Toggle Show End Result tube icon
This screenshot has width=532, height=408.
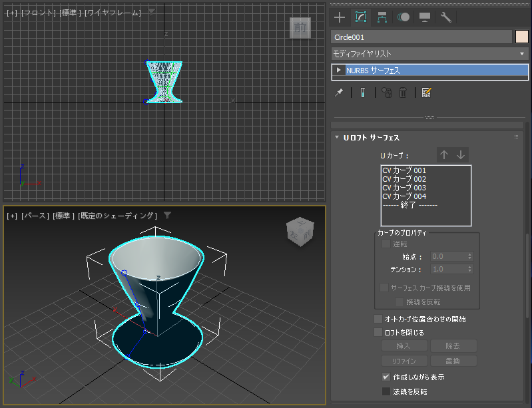[x=363, y=93]
